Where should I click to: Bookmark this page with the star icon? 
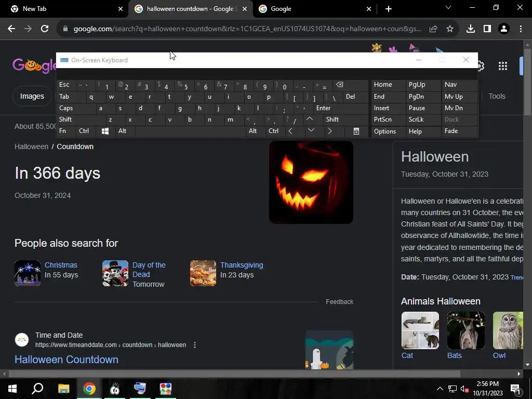point(450,29)
